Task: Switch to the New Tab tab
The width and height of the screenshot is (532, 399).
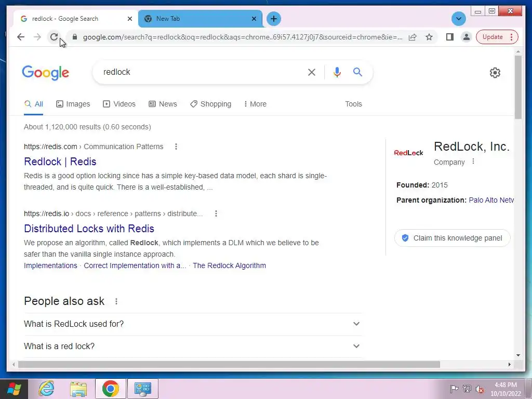Action: point(197,19)
